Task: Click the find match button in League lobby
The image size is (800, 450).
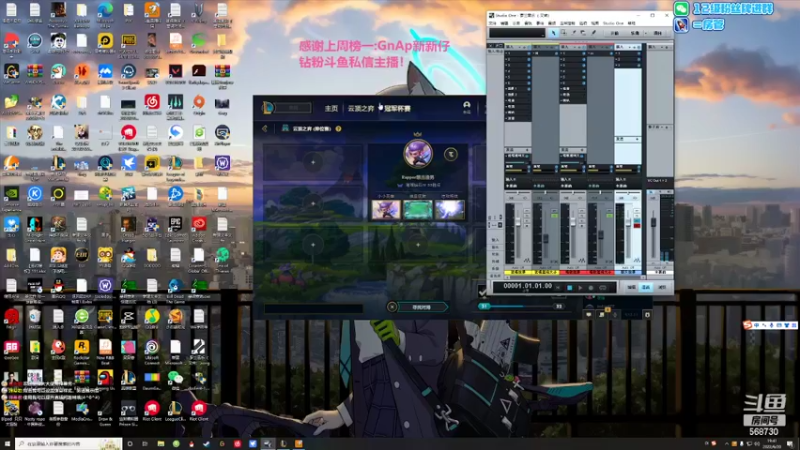Action: click(422, 307)
